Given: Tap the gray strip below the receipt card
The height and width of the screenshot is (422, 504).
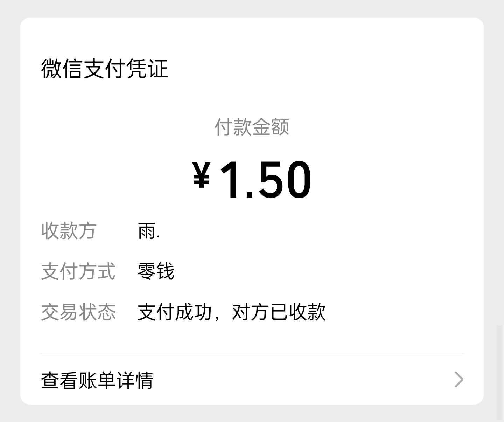Looking at the screenshot, I should (252, 414).
